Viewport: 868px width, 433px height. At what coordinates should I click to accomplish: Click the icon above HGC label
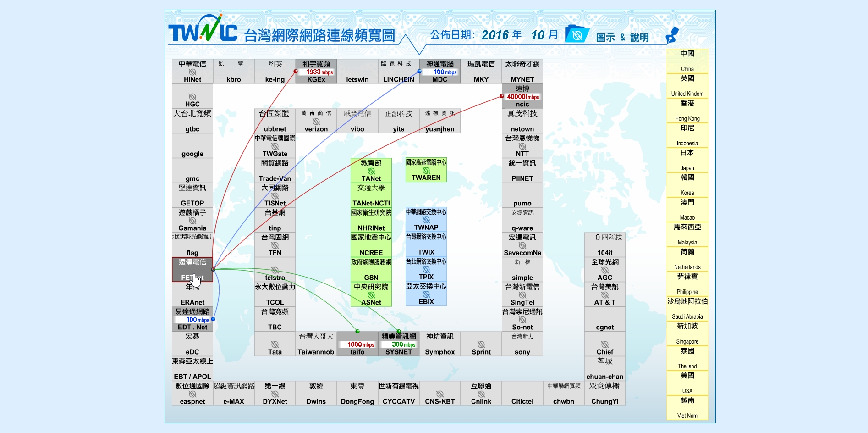click(192, 97)
